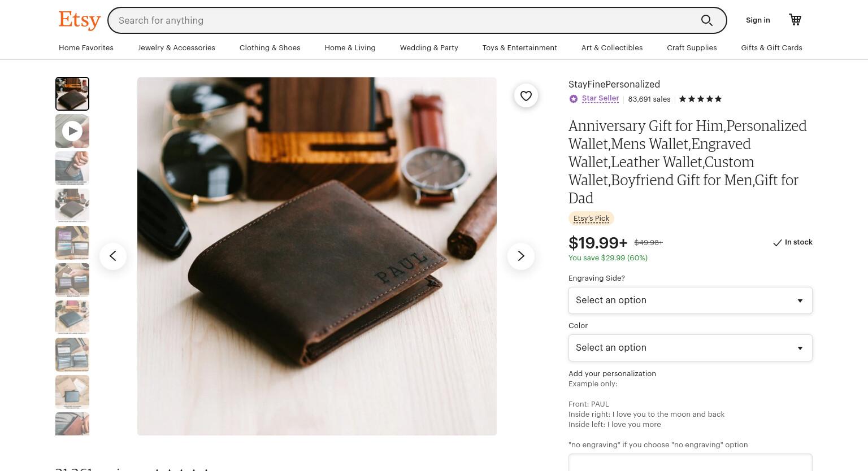Open the StayFinePersonalized shop link
This screenshot has width=868, height=471.
click(x=614, y=84)
